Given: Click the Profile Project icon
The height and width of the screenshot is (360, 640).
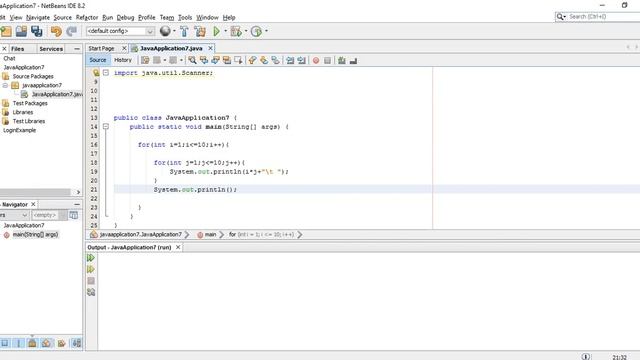Looking at the screenshot, I should (256, 31).
